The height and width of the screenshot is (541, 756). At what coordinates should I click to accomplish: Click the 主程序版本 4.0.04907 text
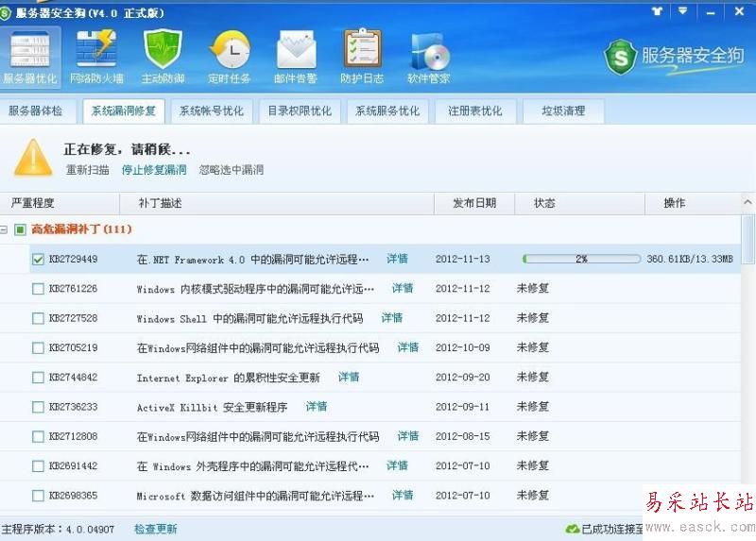58,530
